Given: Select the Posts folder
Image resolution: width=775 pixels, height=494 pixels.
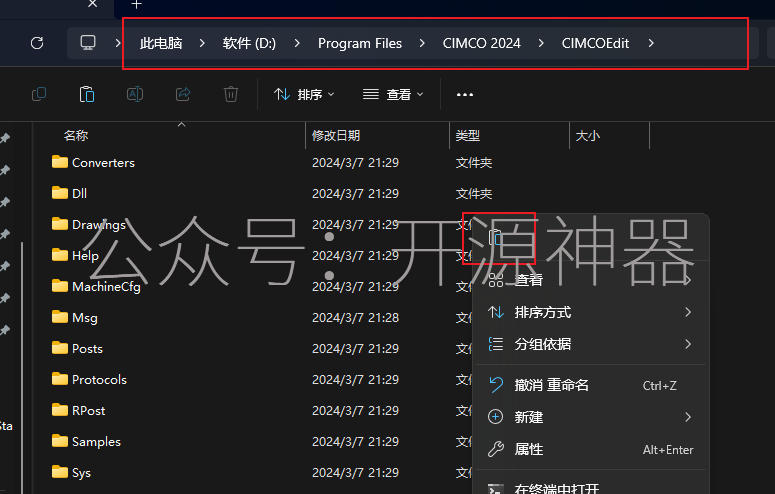Looking at the screenshot, I should pyautogui.click(x=87, y=349).
